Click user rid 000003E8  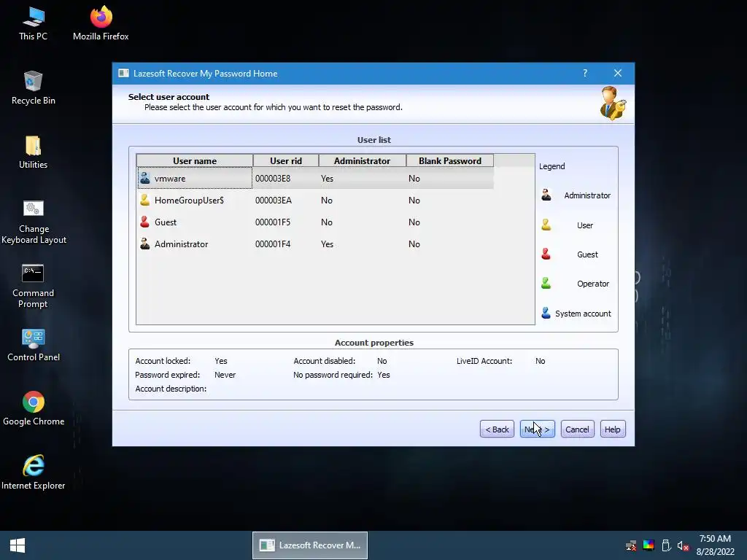click(273, 178)
